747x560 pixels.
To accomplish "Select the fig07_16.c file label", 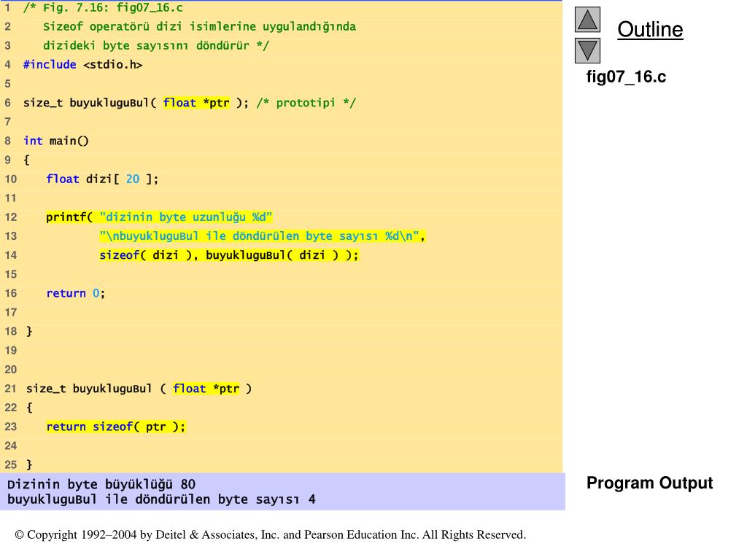I will [x=625, y=77].
